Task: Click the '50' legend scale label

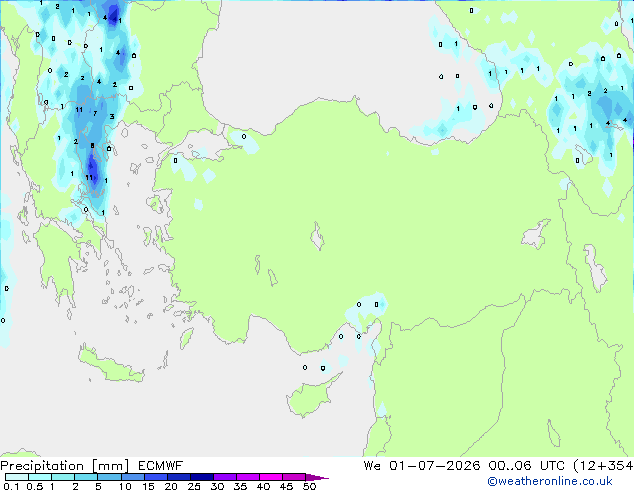Action: (x=309, y=486)
